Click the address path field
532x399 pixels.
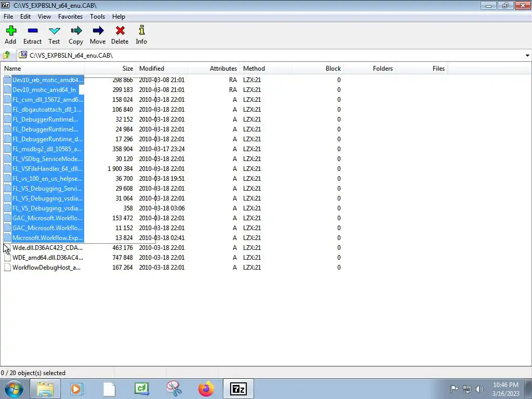(x=270, y=55)
